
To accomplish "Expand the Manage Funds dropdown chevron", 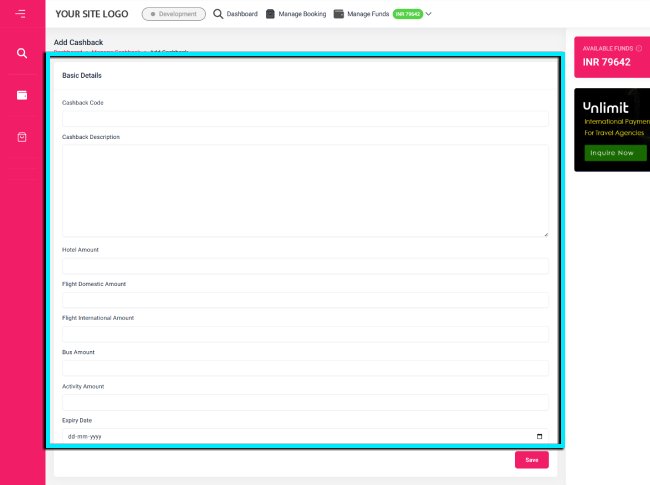I will 429,14.
